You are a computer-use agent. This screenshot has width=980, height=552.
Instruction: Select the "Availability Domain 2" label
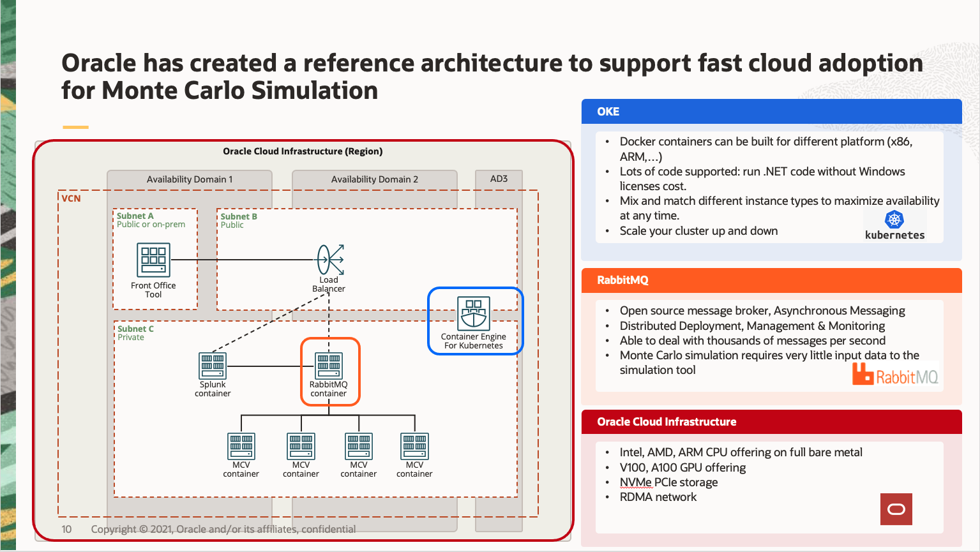375,179
